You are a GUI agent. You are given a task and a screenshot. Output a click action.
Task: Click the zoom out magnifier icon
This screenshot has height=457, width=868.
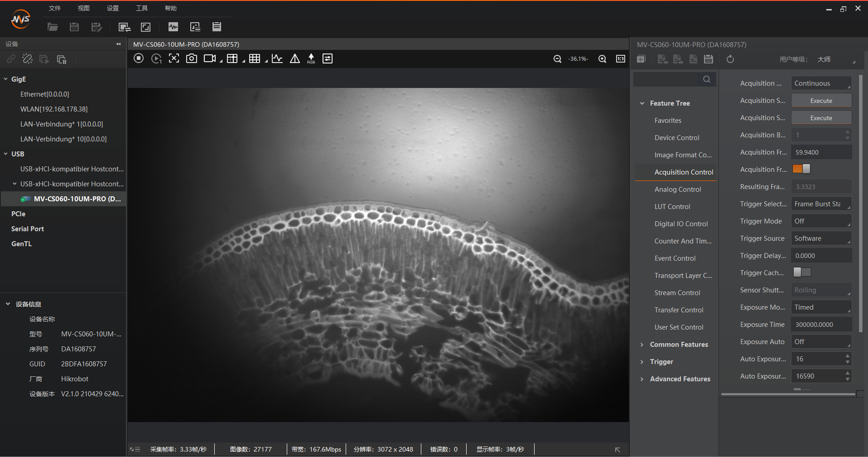tap(557, 59)
